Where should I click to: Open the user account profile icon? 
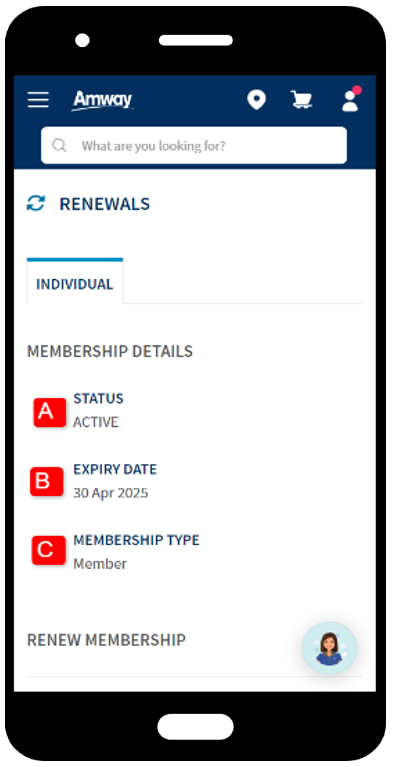[351, 99]
